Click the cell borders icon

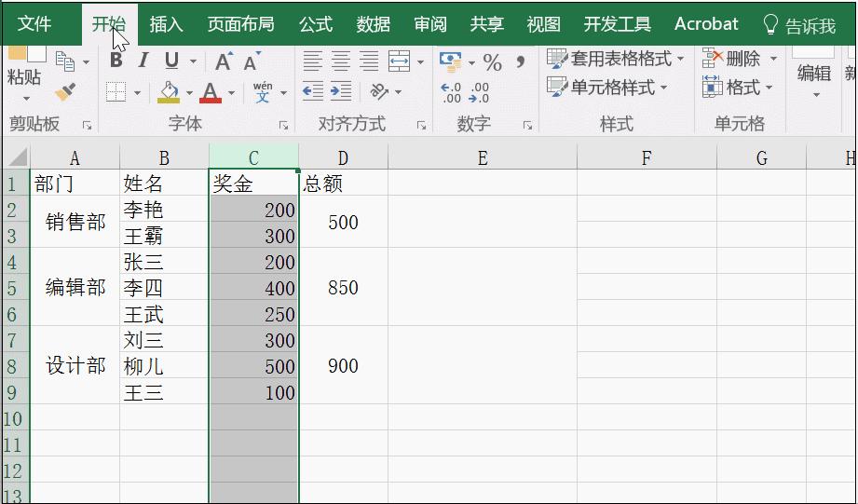(116, 92)
